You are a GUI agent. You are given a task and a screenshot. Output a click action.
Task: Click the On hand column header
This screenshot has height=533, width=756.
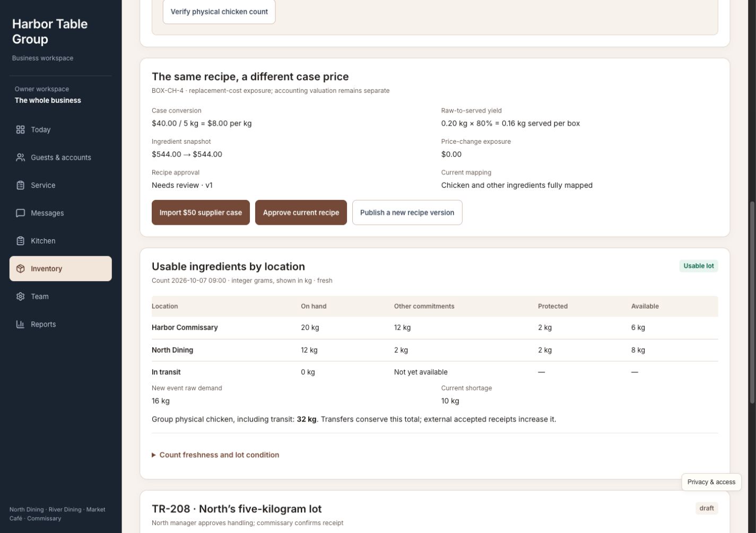point(314,307)
